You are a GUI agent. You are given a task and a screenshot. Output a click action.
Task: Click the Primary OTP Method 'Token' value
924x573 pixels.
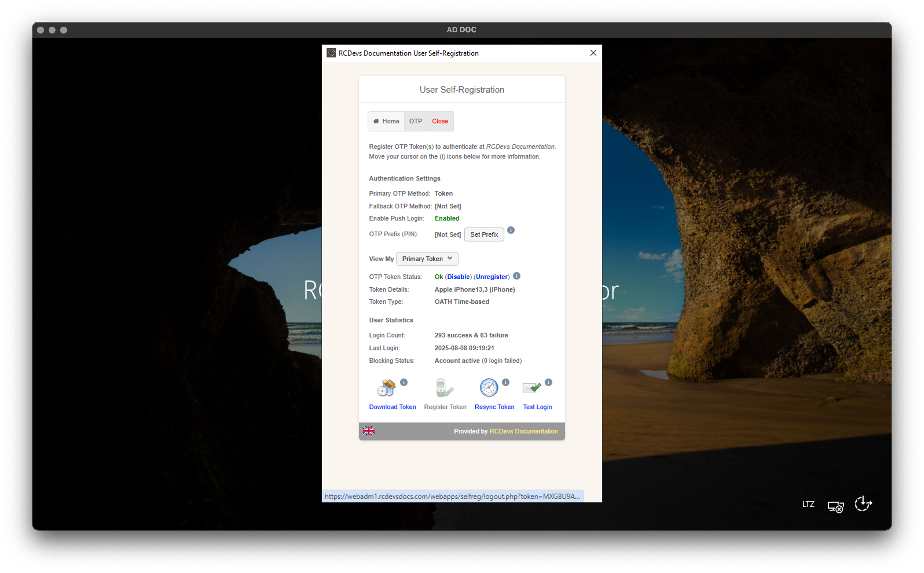click(443, 194)
